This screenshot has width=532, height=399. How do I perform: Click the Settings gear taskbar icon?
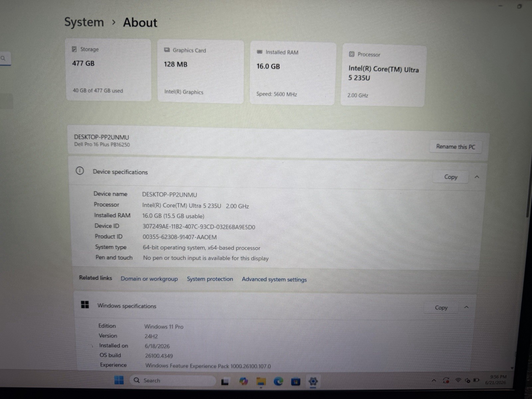point(313,381)
